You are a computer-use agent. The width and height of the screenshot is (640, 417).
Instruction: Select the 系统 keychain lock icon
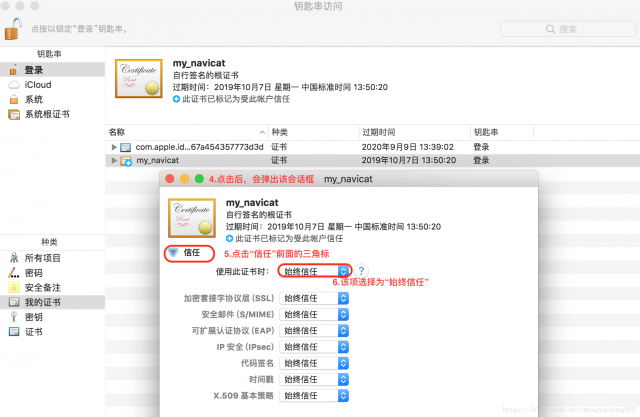[x=14, y=99]
